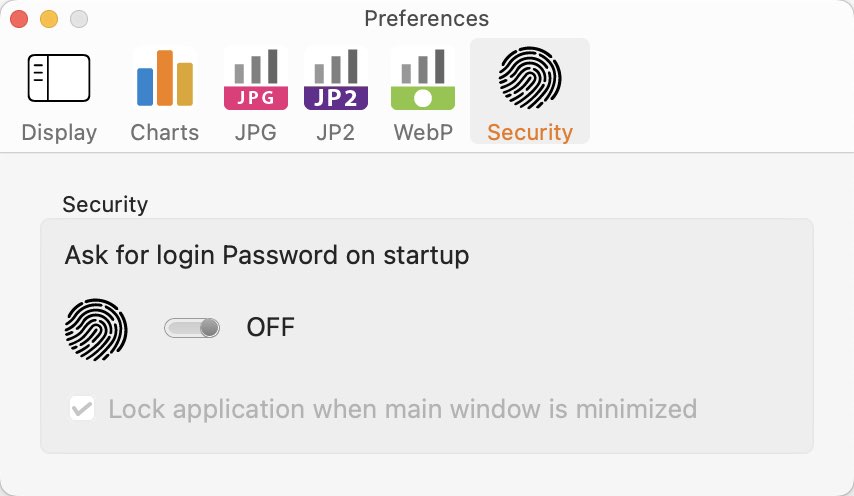The height and width of the screenshot is (496, 854).
Task: Click the OFF label next to the switch
Action: click(x=270, y=327)
